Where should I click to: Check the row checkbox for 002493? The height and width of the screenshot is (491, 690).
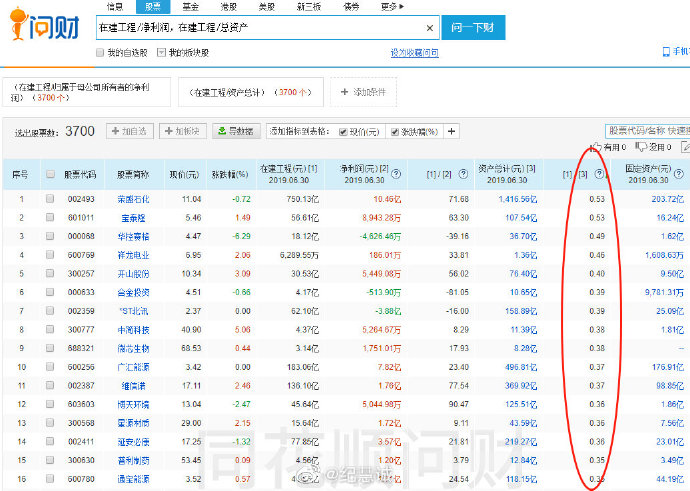(50, 199)
